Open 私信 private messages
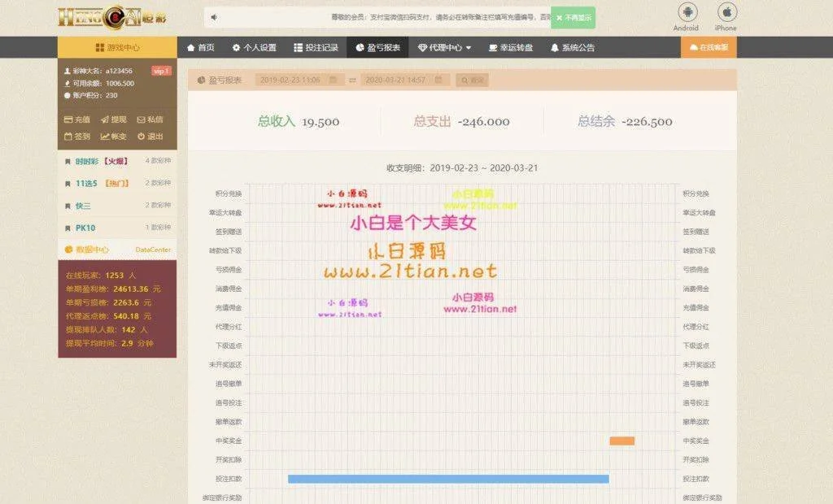 [150, 119]
